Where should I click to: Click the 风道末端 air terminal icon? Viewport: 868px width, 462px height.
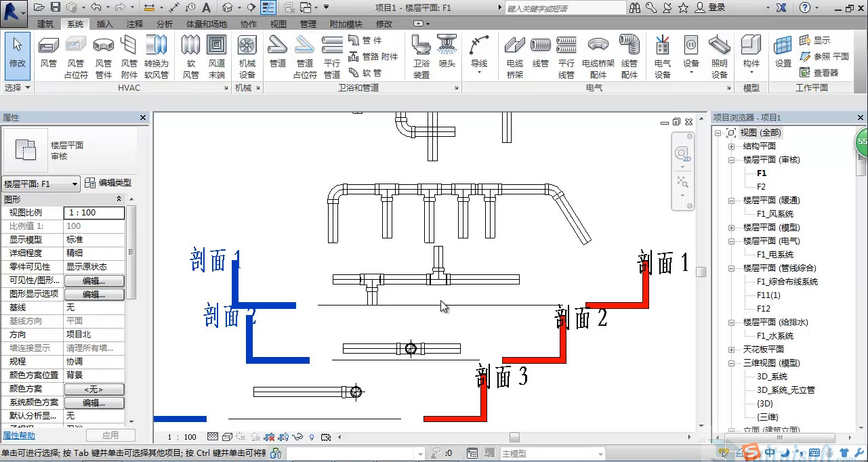point(217,56)
